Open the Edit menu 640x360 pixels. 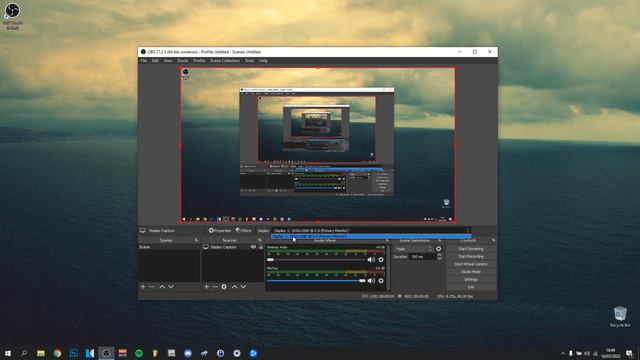point(155,60)
